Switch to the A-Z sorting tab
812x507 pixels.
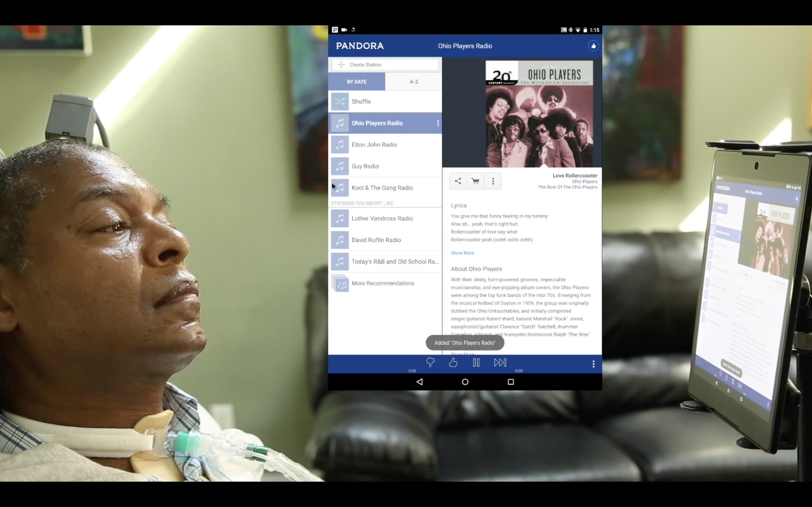click(x=413, y=82)
